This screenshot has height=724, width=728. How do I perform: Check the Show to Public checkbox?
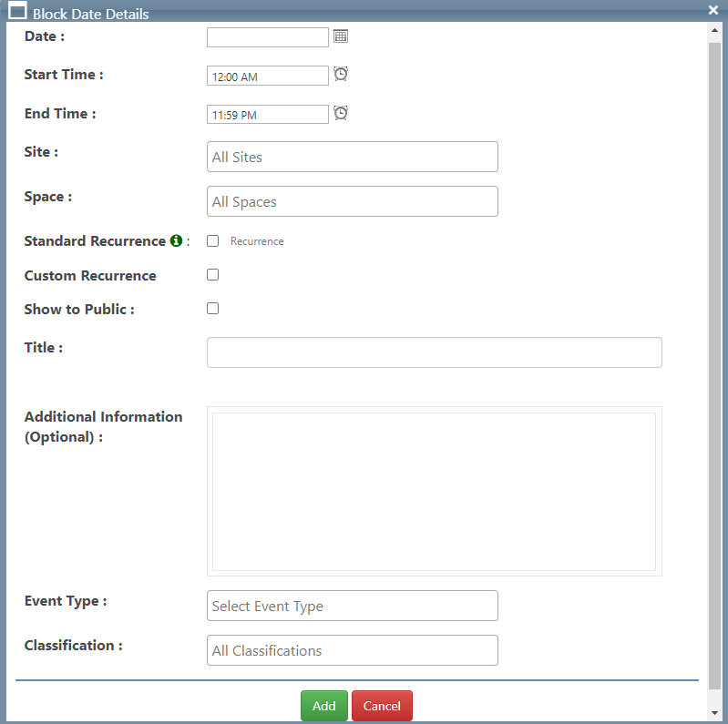212,309
